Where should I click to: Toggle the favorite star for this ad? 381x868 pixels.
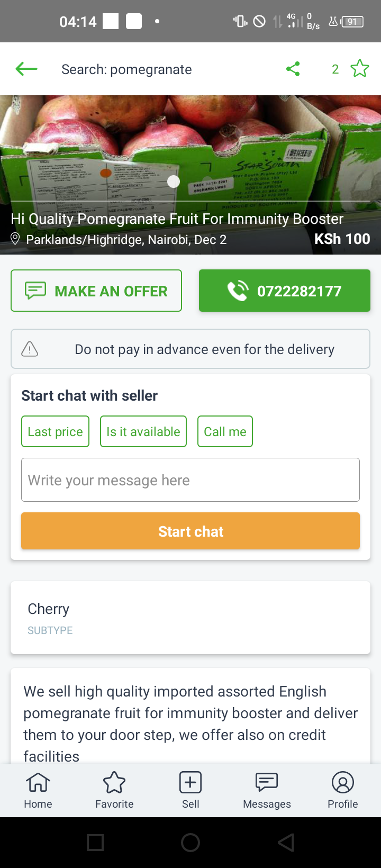(359, 69)
